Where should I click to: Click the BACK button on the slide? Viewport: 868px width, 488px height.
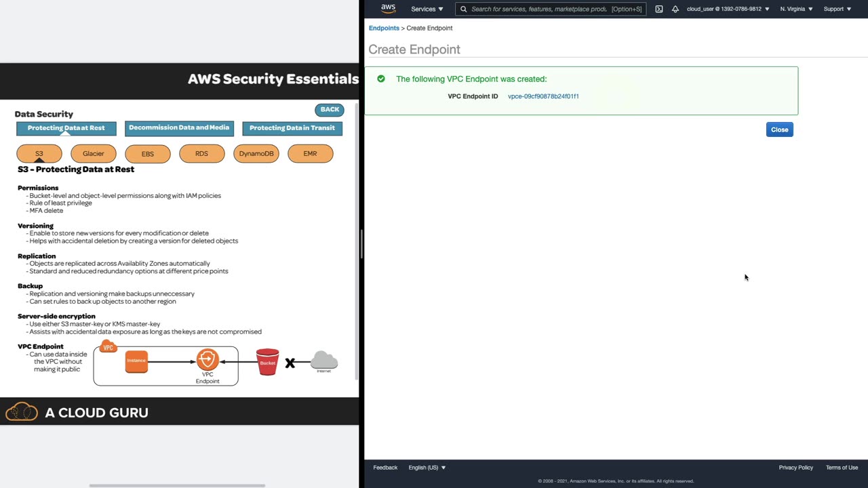[x=330, y=109]
